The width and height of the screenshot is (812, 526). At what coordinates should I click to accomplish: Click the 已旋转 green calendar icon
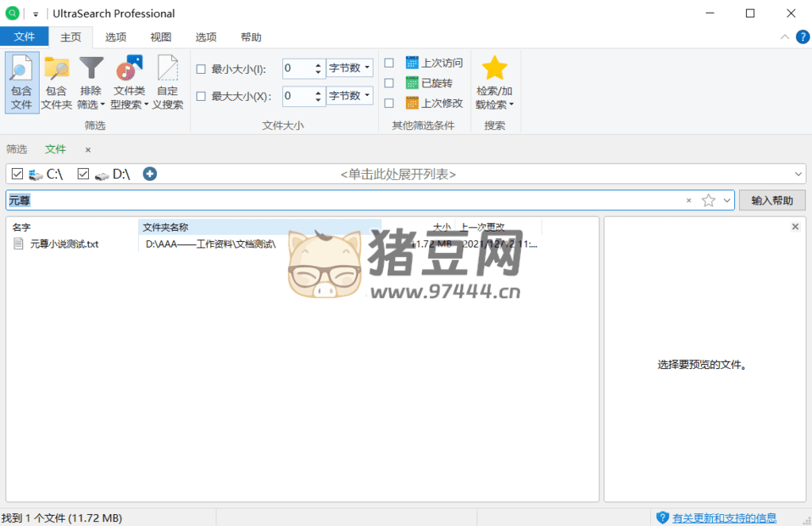pos(412,83)
